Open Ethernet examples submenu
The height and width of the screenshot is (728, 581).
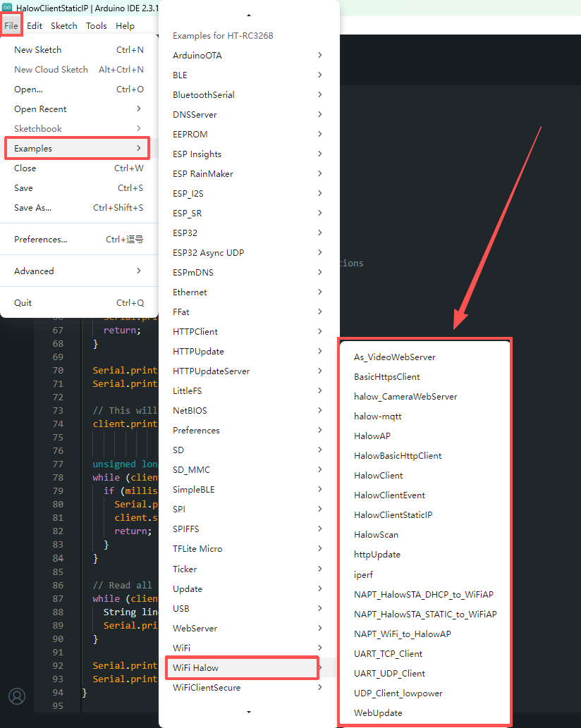click(249, 292)
